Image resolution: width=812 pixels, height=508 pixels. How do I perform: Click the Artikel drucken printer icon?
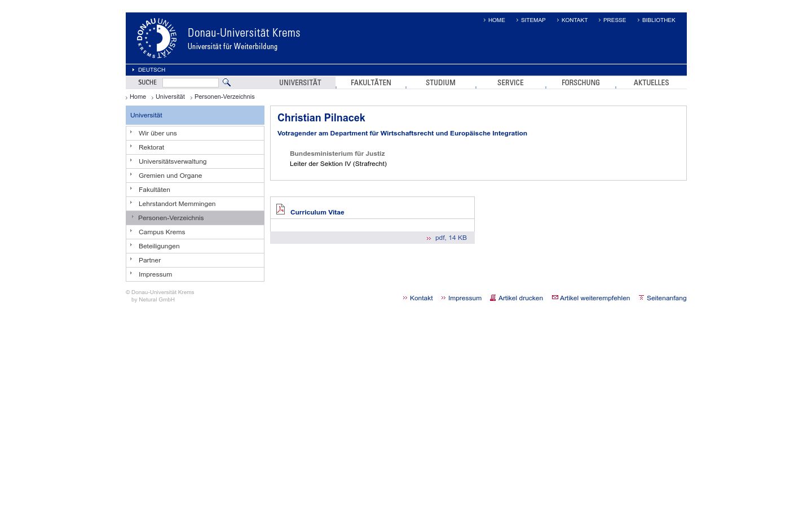493,297
